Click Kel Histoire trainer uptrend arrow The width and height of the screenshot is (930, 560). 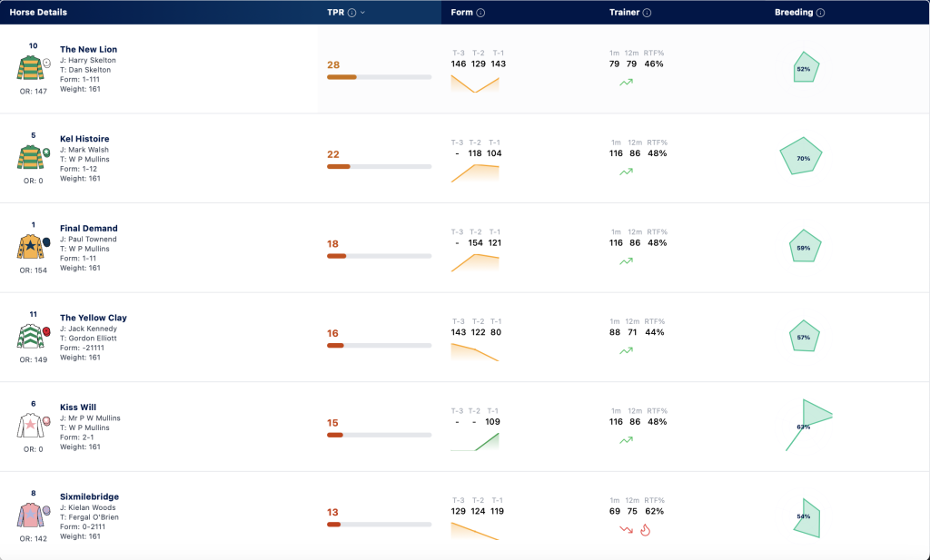pos(627,172)
